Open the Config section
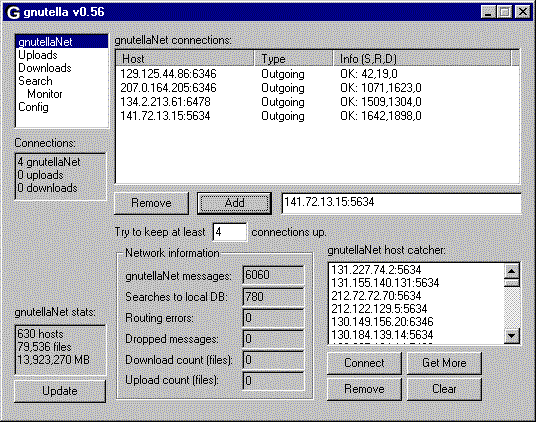This screenshot has width=536, height=422. (33, 107)
